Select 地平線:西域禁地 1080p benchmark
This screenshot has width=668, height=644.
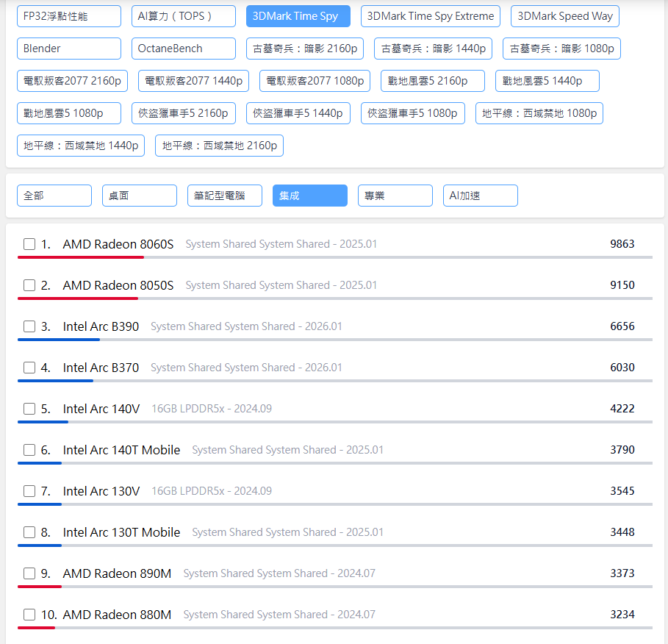tap(539, 113)
